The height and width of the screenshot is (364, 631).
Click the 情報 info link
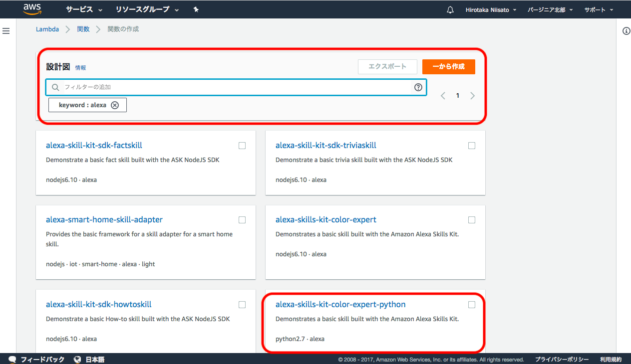[x=80, y=68]
